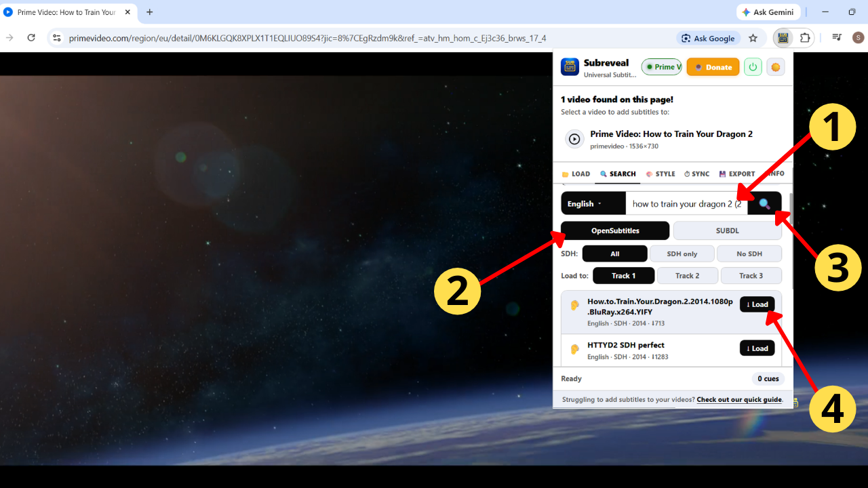
Task: Open the Chrome extensions puzzle icon
Action: click(x=805, y=38)
